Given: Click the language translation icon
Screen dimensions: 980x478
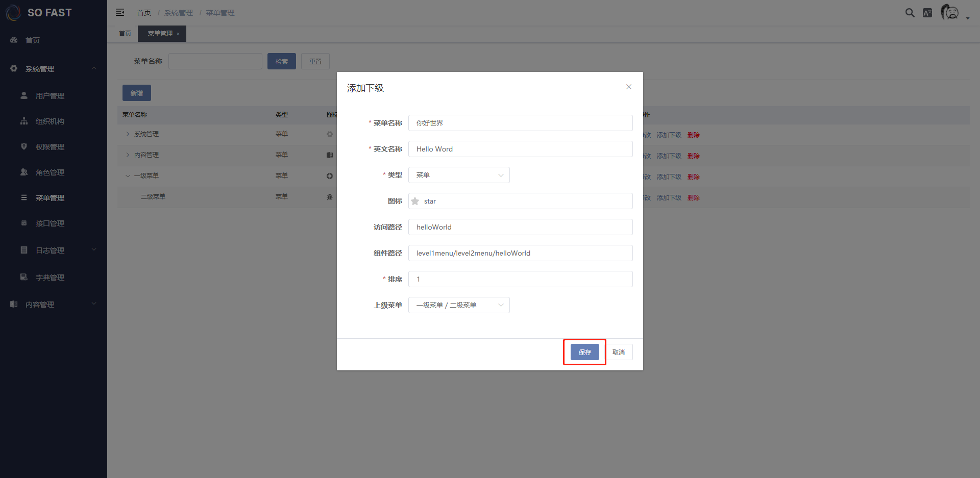Looking at the screenshot, I should point(927,13).
